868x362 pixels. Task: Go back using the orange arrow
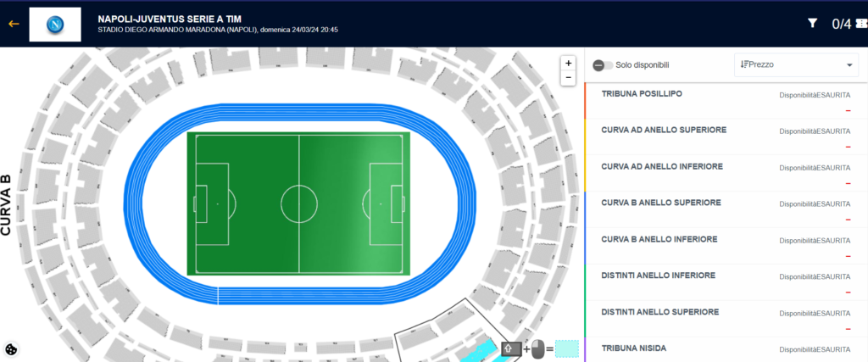(14, 24)
